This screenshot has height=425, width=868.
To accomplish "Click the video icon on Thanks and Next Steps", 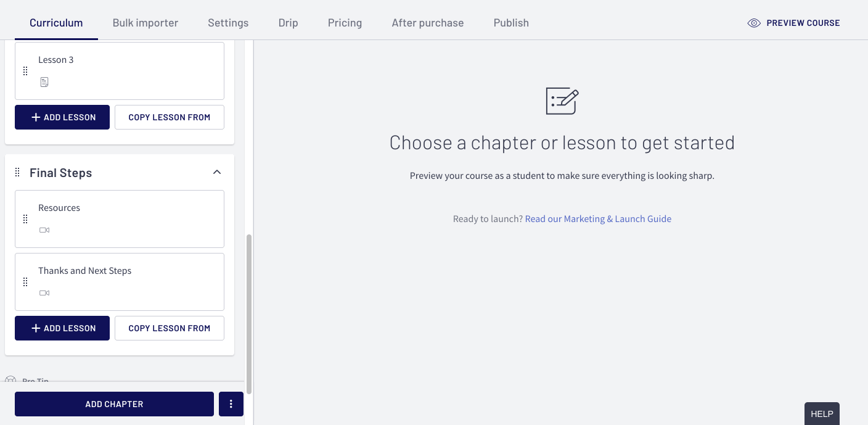I will (44, 292).
